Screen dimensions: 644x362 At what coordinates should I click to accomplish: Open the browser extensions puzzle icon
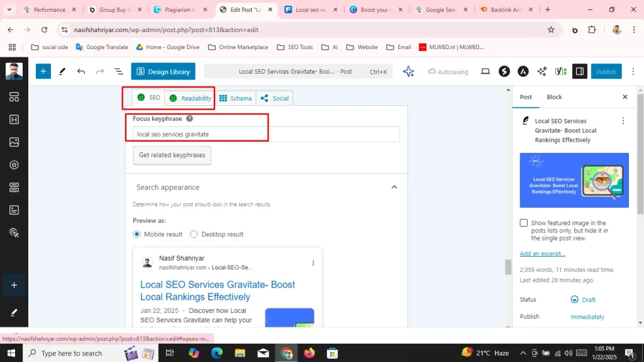coord(592,30)
